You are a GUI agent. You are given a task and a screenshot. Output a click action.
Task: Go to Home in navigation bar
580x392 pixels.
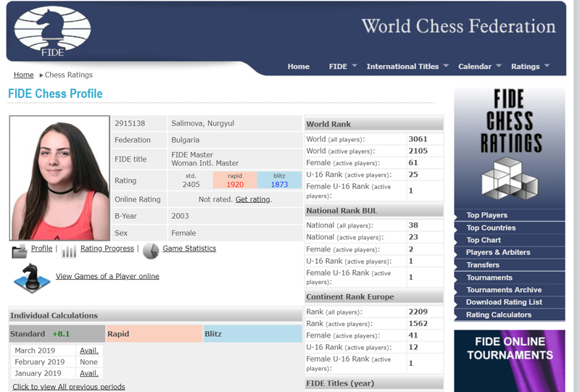tap(299, 67)
